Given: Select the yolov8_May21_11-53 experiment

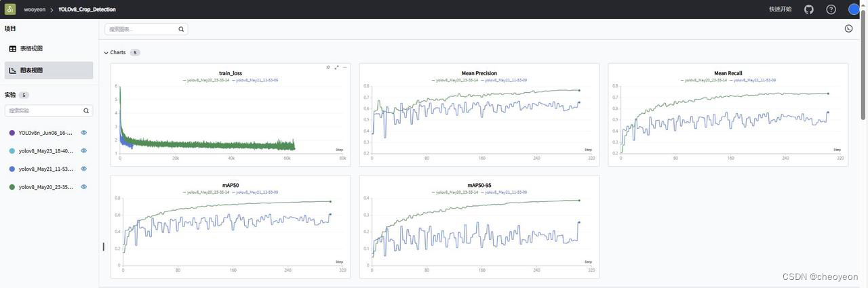Looking at the screenshot, I should [45, 169].
